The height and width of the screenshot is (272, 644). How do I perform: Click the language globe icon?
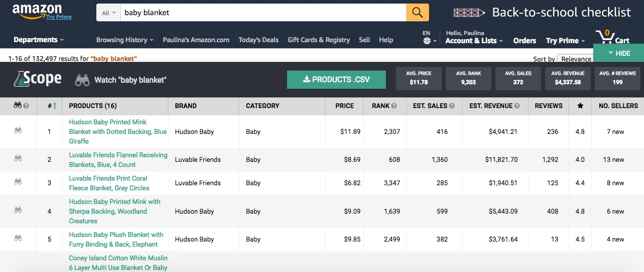tap(427, 41)
